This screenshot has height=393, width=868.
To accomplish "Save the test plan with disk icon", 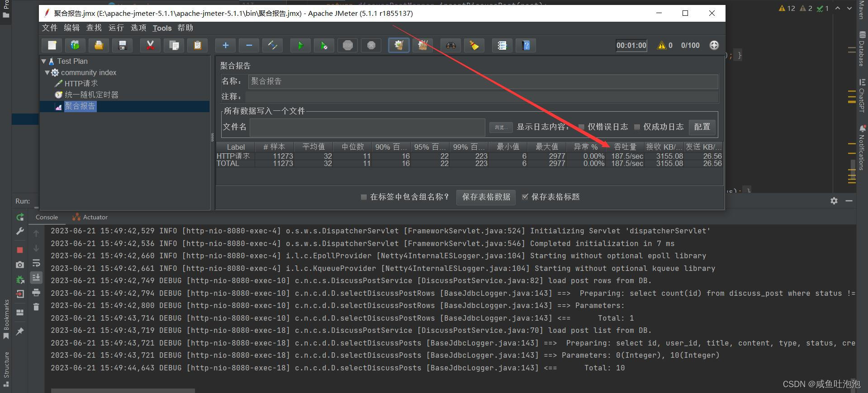I will [x=122, y=45].
